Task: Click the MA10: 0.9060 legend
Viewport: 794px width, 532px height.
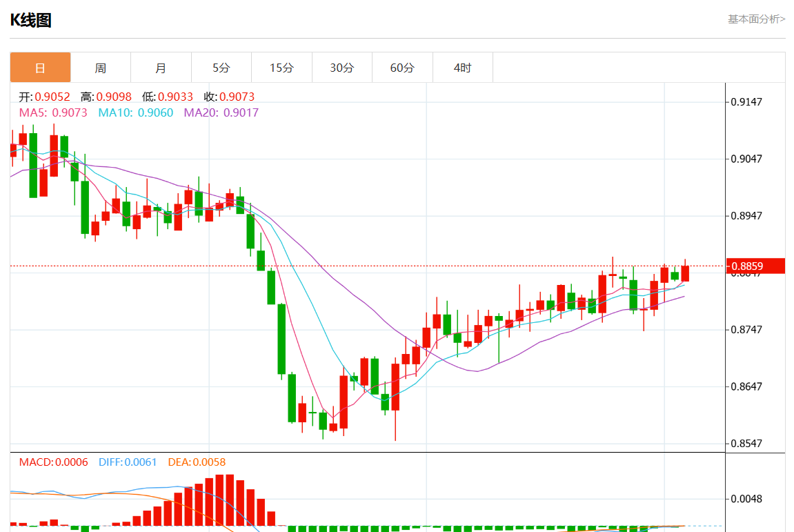Action: [x=136, y=112]
